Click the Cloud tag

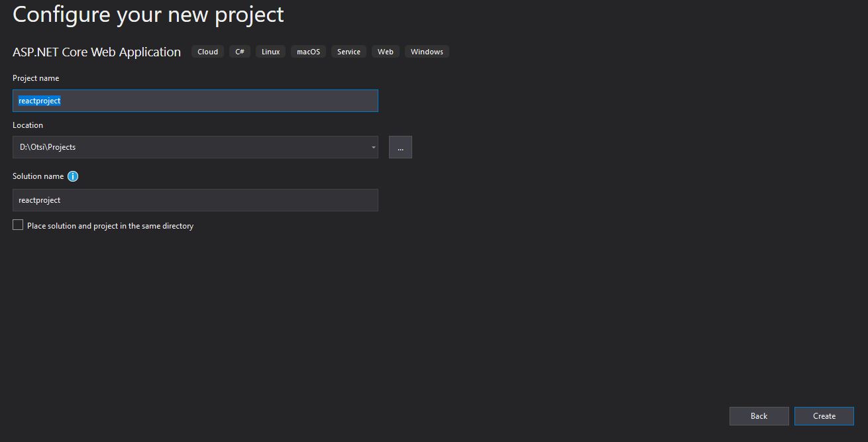[207, 52]
